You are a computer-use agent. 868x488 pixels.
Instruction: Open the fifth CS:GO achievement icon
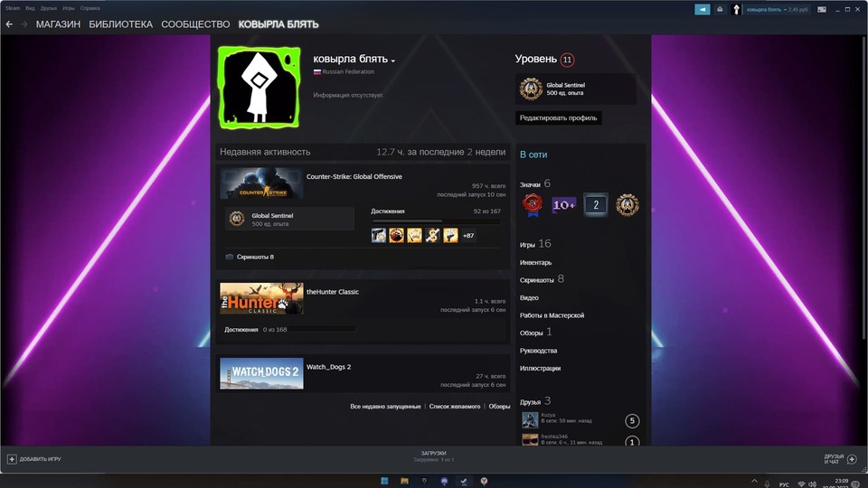tap(450, 235)
